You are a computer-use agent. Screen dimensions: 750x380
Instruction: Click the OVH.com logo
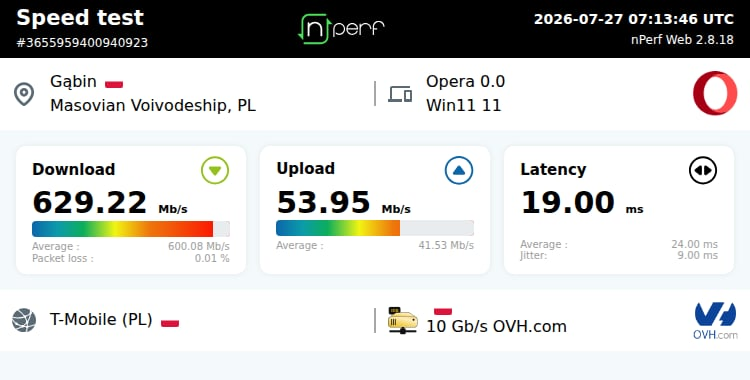pos(715,321)
